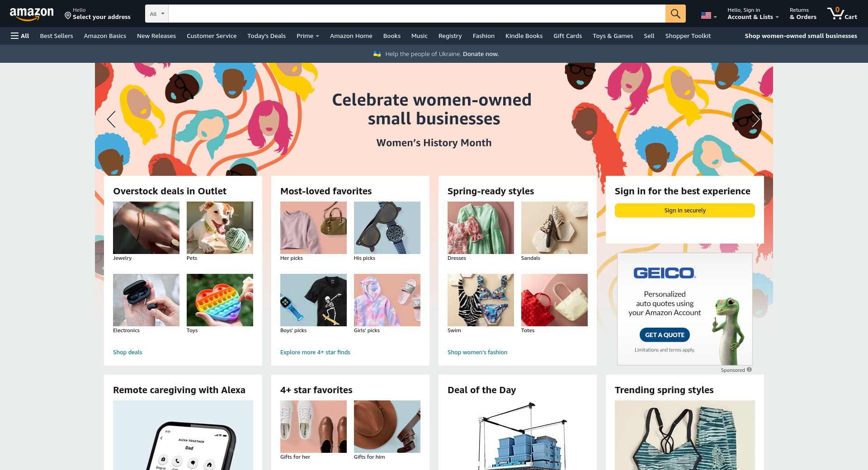Viewport: 868px width, 470px height.
Task: Click the Amazon logo
Action: click(x=32, y=14)
